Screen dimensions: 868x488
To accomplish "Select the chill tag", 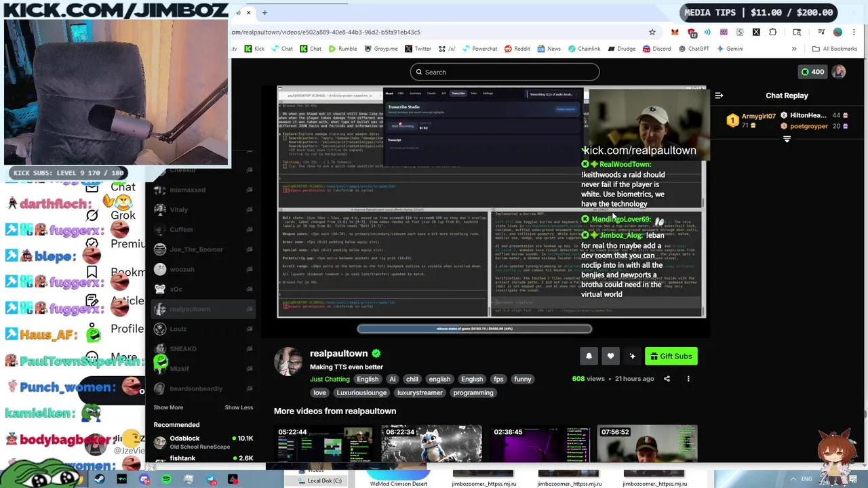I will (x=412, y=379).
